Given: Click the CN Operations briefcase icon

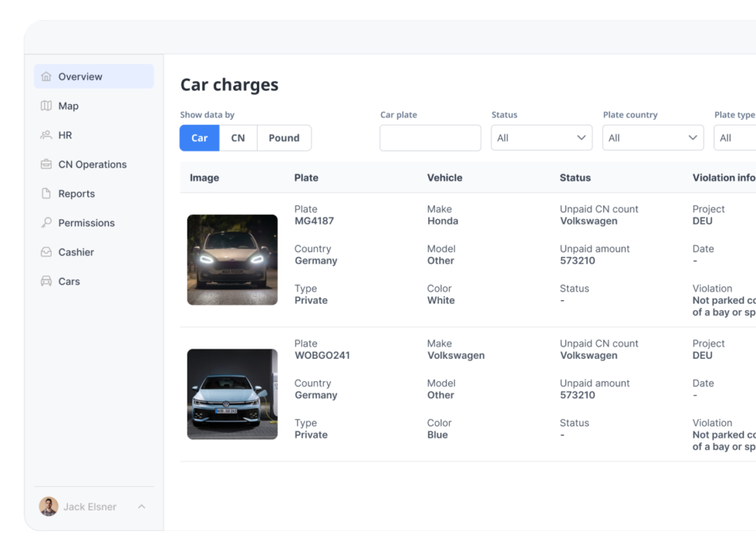Looking at the screenshot, I should point(47,165).
